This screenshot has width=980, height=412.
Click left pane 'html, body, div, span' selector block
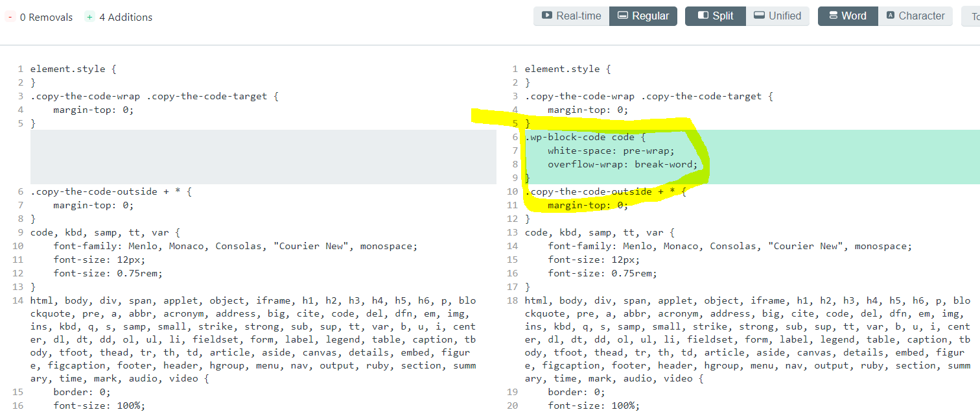pyautogui.click(x=253, y=339)
